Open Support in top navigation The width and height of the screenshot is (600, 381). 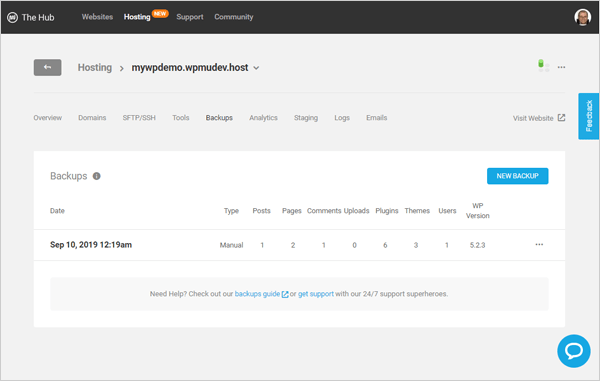click(190, 17)
